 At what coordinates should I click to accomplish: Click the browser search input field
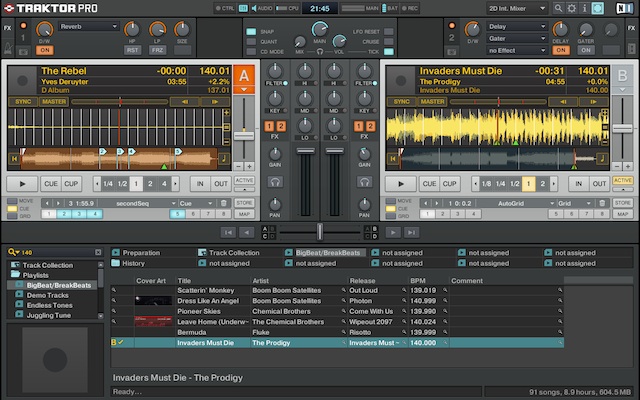(57, 252)
